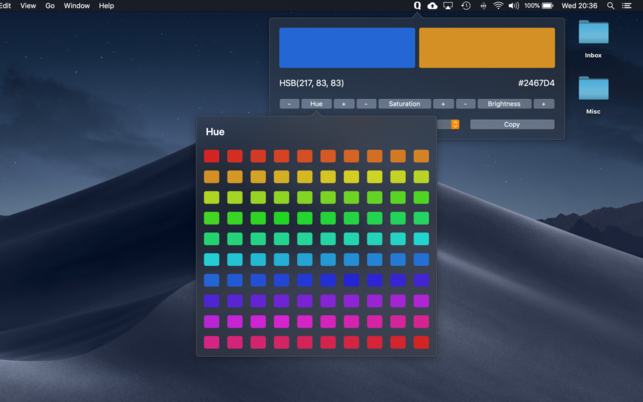Increase saturation with the plus button

(443, 104)
